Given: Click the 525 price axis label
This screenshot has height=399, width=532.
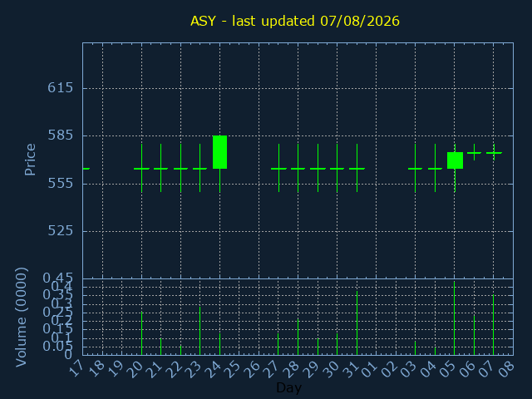Looking at the screenshot, I should 61,231.
